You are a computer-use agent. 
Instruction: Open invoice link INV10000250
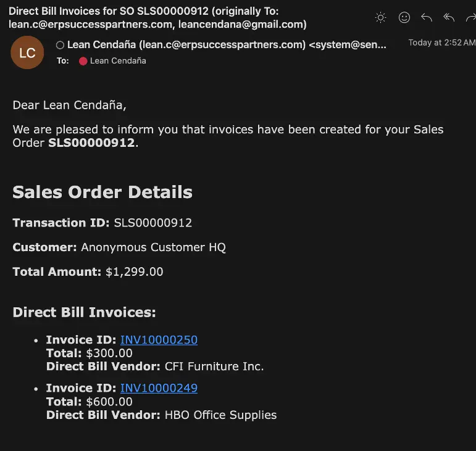pos(159,340)
